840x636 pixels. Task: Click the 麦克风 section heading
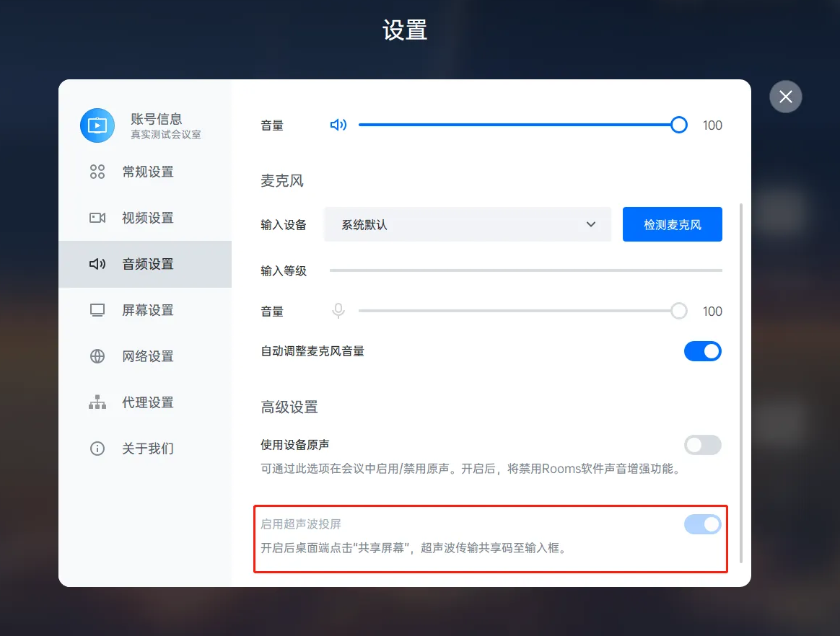[281, 181]
